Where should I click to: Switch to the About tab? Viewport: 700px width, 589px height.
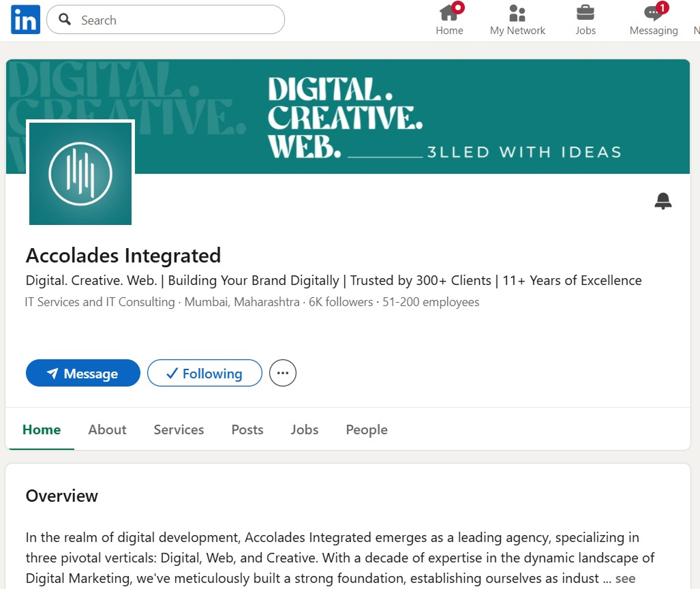(107, 429)
